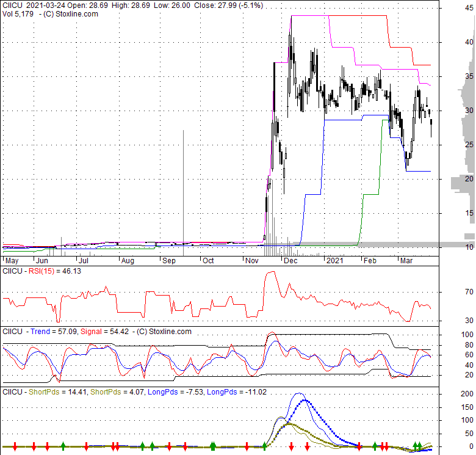This screenshot has height=455, width=476.
Task: Select the 2021 label on the time axis
Action: pyautogui.click(x=335, y=261)
